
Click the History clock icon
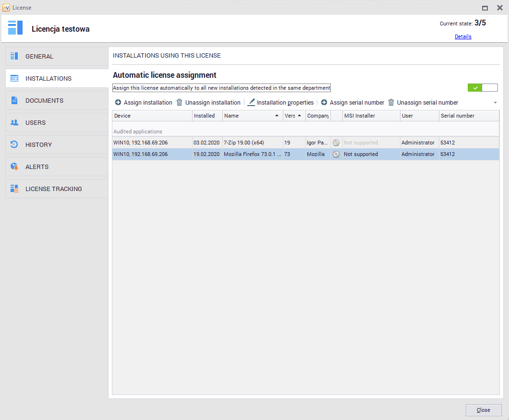click(x=14, y=144)
